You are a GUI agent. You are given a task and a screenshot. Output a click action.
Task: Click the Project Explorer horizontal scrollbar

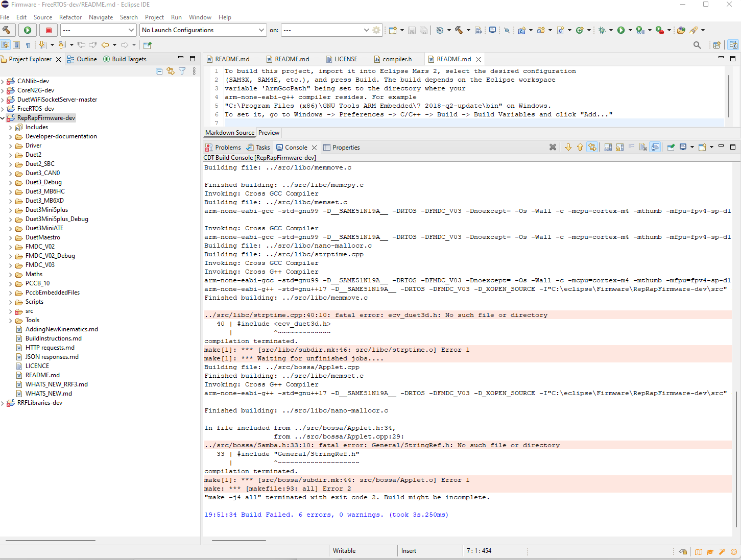point(51,540)
